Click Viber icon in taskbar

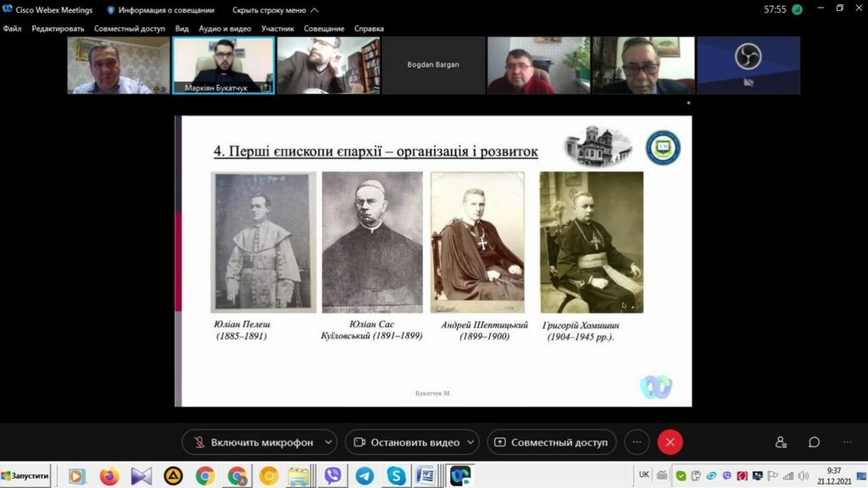pos(332,476)
